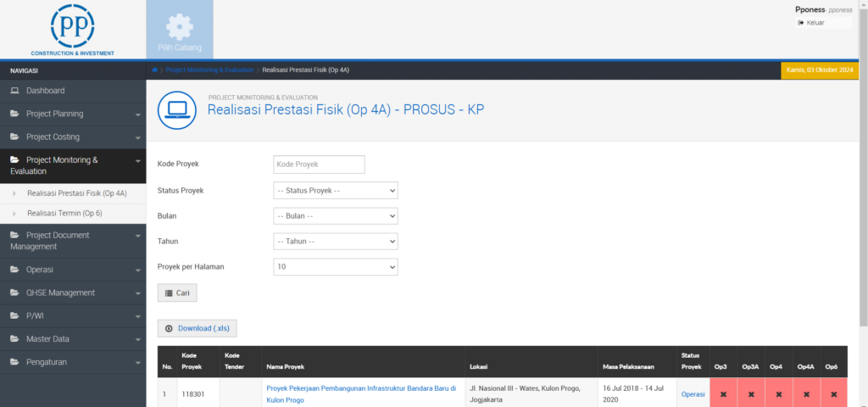Click the Keluar logout icon

pos(801,23)
